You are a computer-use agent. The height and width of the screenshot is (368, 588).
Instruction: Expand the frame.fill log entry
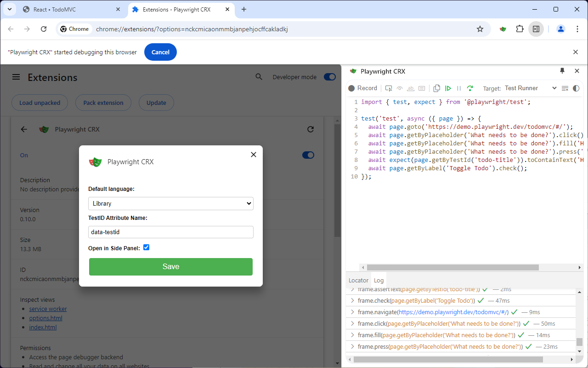point(353,335)
